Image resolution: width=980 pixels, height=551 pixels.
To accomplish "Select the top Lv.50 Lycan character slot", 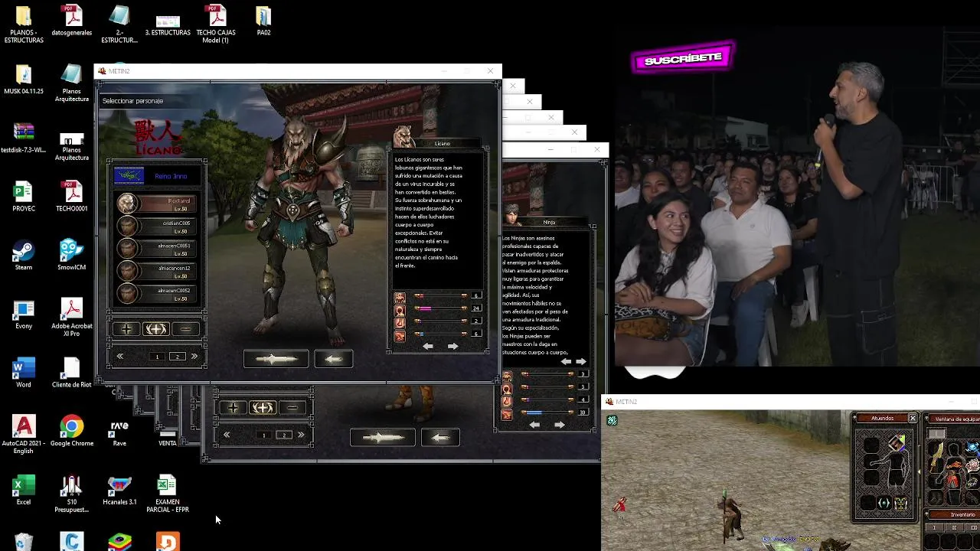I will pyautogui.click(x=156, y=204).
